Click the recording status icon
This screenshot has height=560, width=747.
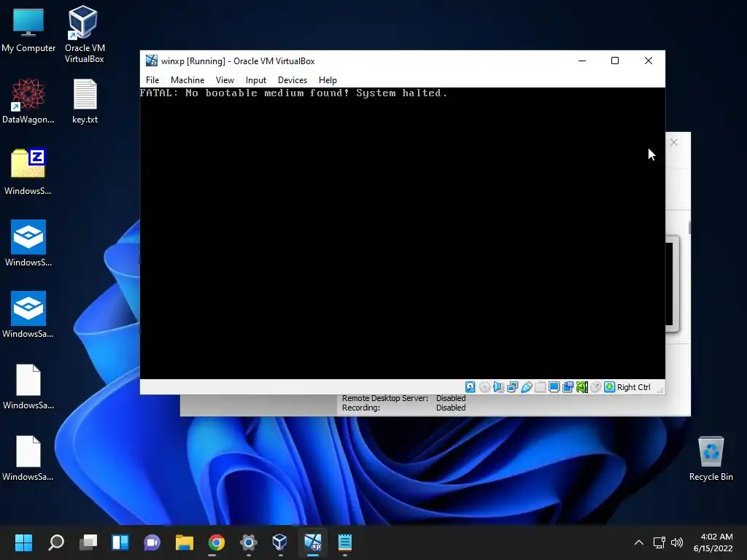(568, 387)
